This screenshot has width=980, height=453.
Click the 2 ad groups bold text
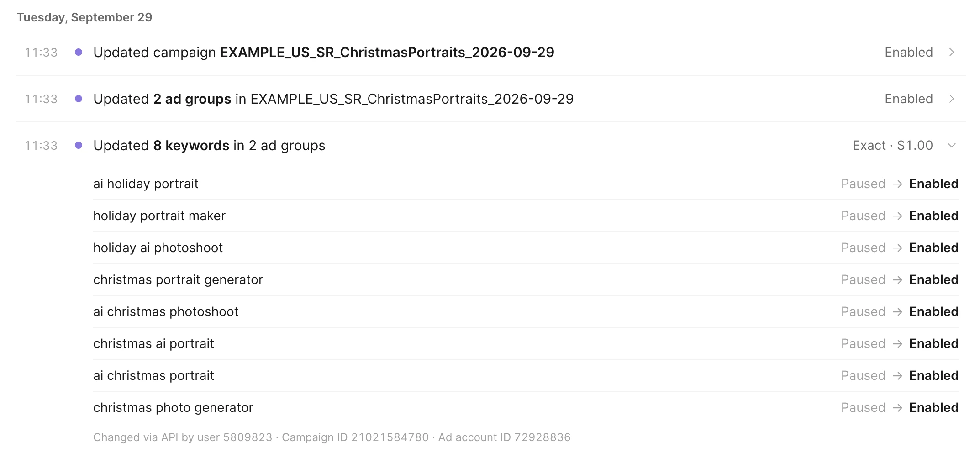click(x=192, y=99)
